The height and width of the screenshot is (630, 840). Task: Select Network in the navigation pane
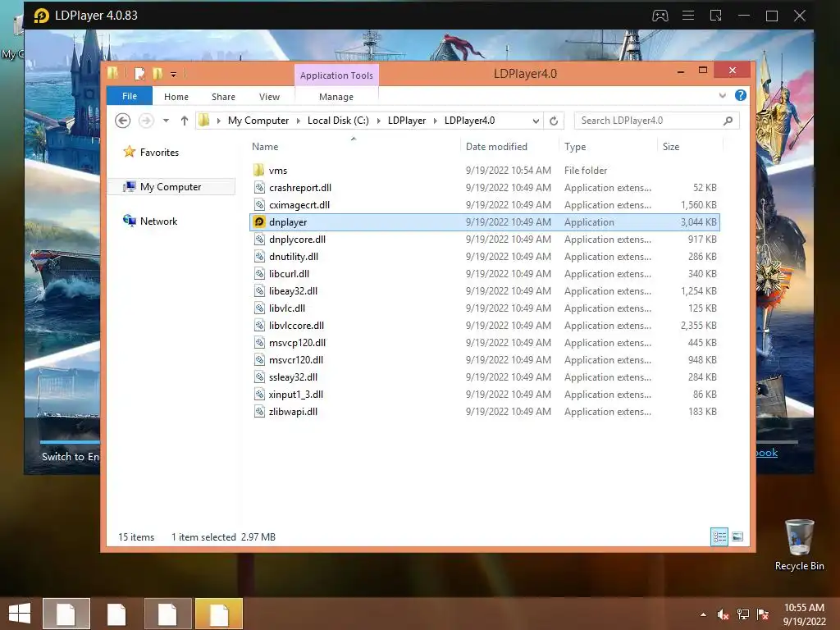pos(158,221)
